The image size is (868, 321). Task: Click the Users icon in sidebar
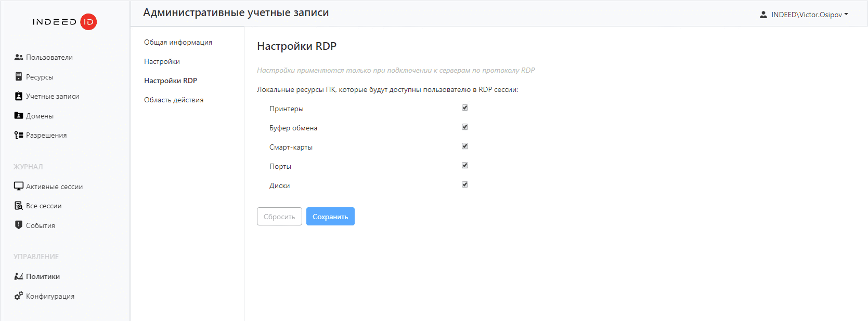19,57
